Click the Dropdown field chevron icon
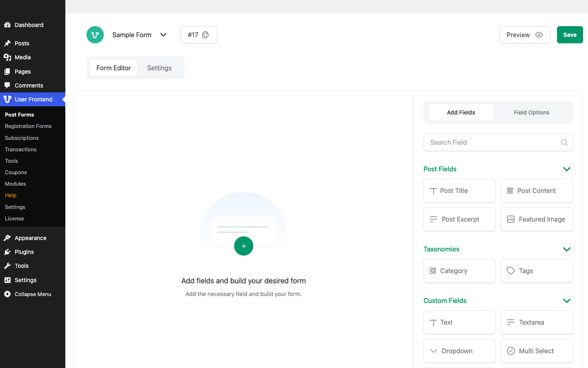The width and height of the screenshot is (588, 368). point(434,351)
